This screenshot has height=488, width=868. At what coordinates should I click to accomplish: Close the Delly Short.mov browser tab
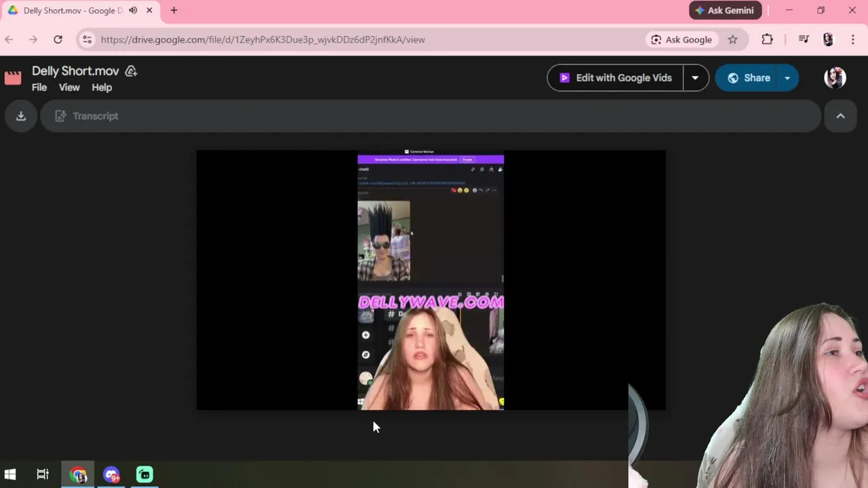click(x=149, y=10)
